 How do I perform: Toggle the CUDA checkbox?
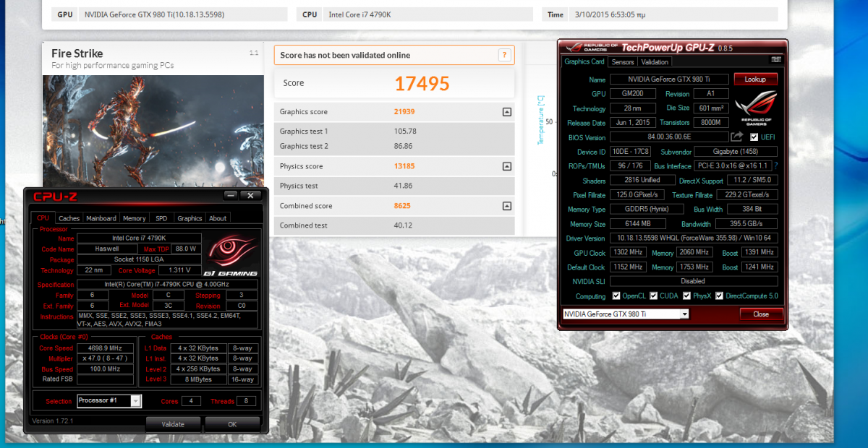coord(653,296)
